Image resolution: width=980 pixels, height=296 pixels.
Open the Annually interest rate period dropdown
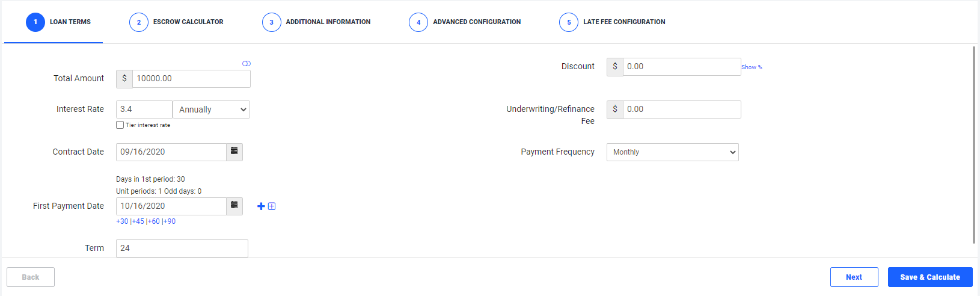211,109
